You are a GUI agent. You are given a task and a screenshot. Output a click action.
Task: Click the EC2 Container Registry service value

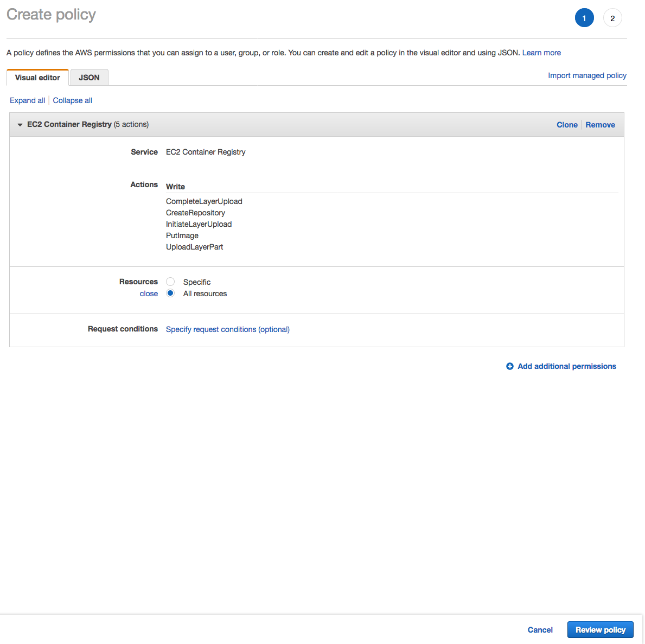[x=206, y=152]
